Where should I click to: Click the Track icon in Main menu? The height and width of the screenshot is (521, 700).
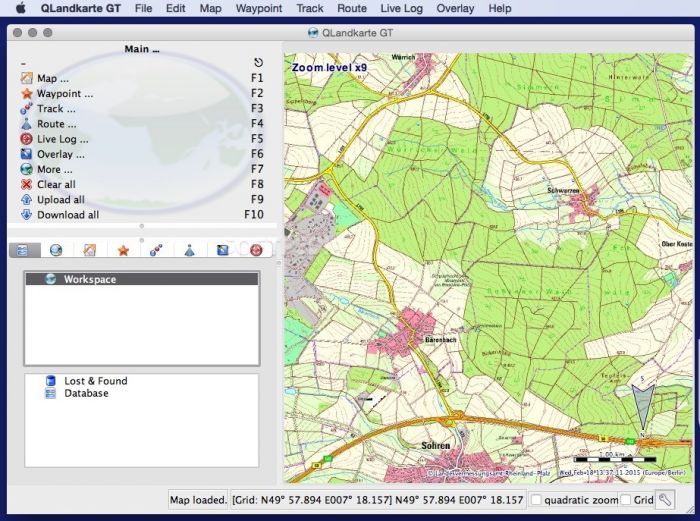click(26, 108)
